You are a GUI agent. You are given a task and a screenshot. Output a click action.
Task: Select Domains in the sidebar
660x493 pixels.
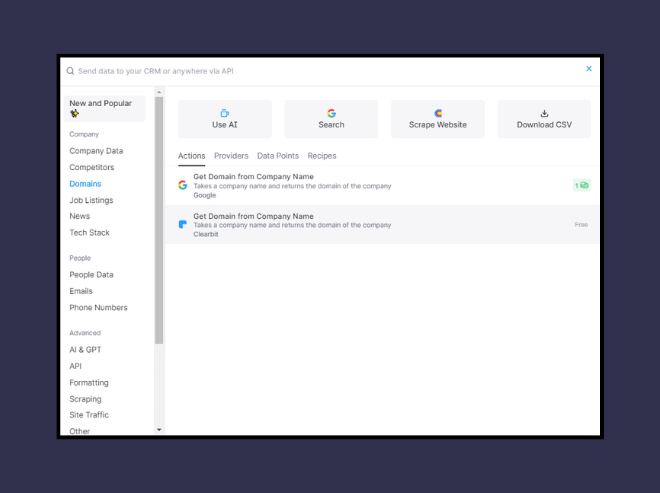coord(85,184)
